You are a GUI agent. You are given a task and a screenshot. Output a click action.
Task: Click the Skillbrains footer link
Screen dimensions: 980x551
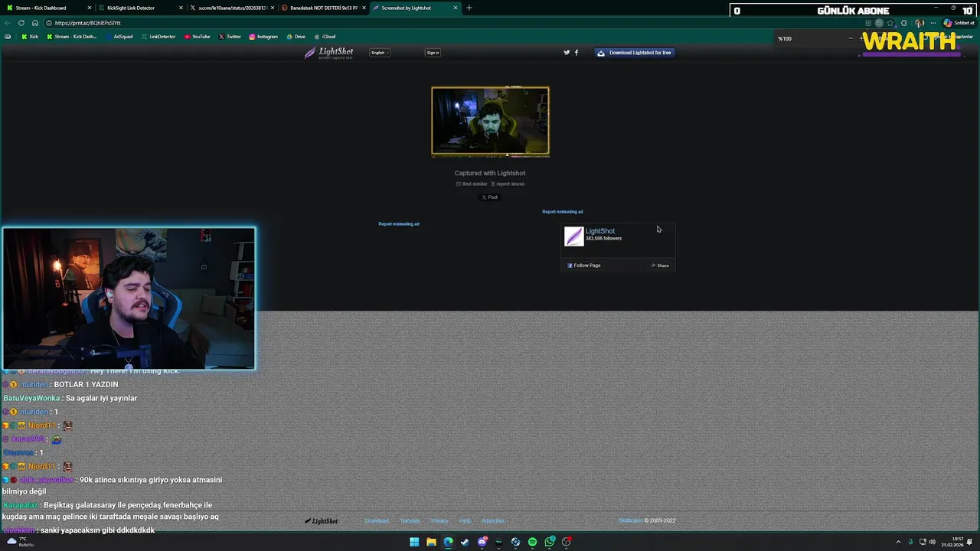[631, 520]
